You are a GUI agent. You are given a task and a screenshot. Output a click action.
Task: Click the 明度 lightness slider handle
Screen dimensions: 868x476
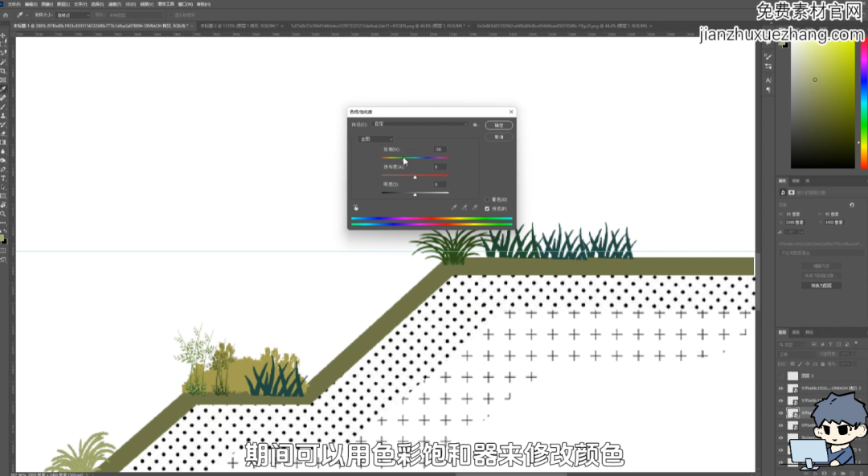click(415, 195)
